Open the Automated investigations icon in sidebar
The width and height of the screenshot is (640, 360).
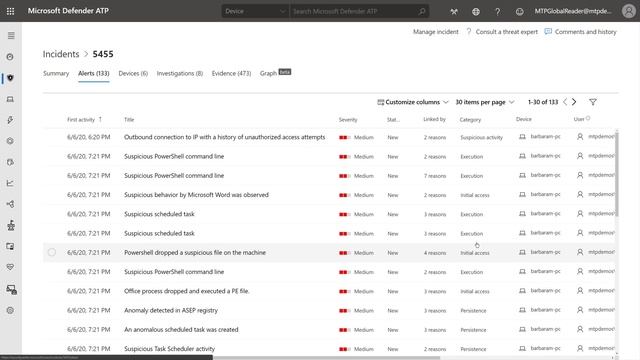pyautogui.click(x=10, y=141)
